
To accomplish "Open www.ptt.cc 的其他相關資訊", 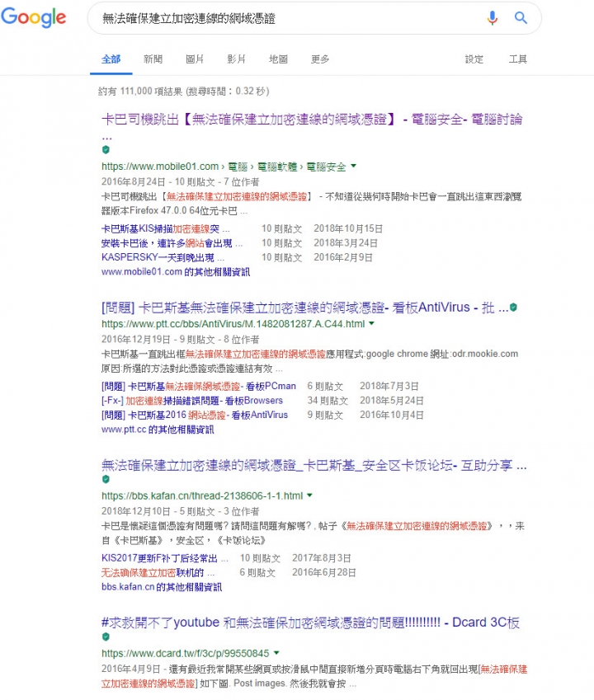I will [x=158, y=430].
